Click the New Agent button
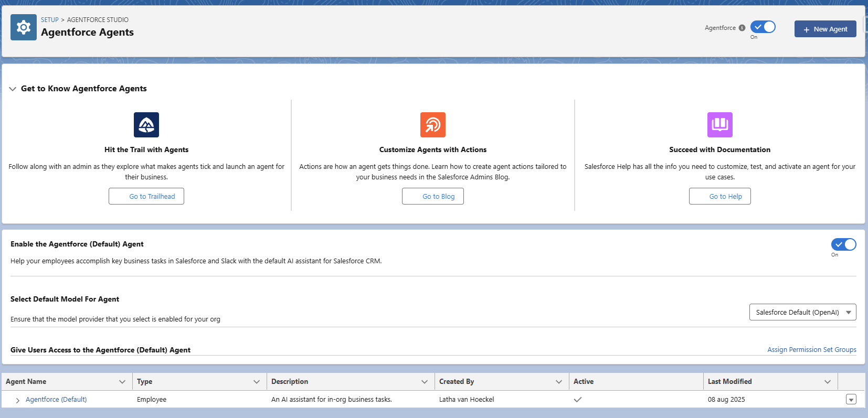 pyautogui.click(x=825, y=29)
